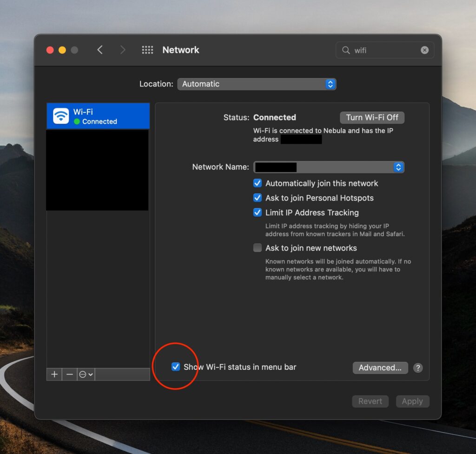476x454 pixels.
Task: Uncheck Ask to join Personal Hotspots
Action: [258, 198]
